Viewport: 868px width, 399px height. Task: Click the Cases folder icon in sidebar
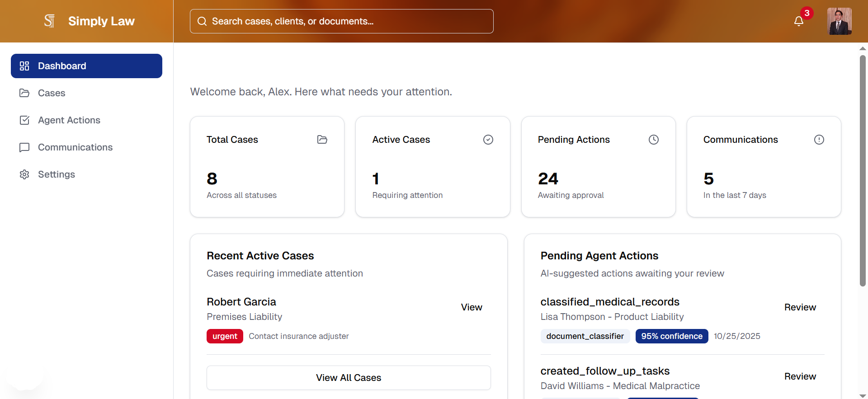(24, 93)
